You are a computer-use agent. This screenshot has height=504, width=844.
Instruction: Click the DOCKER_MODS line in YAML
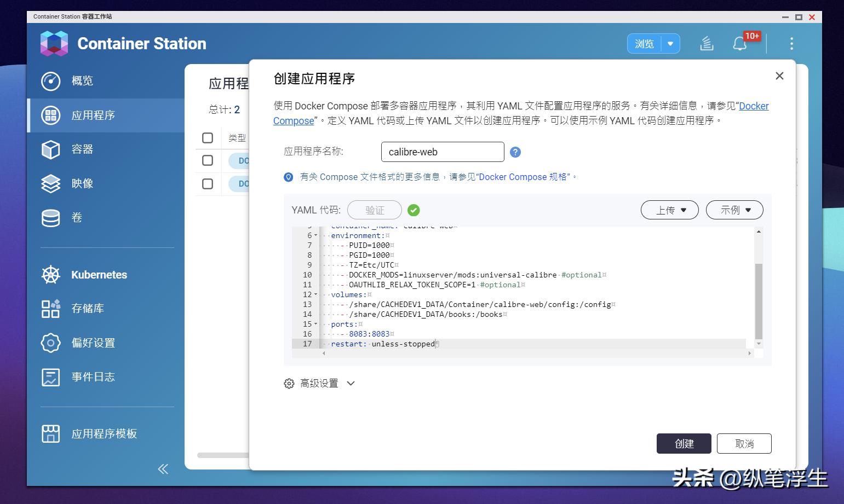click(x=475, y=275)
